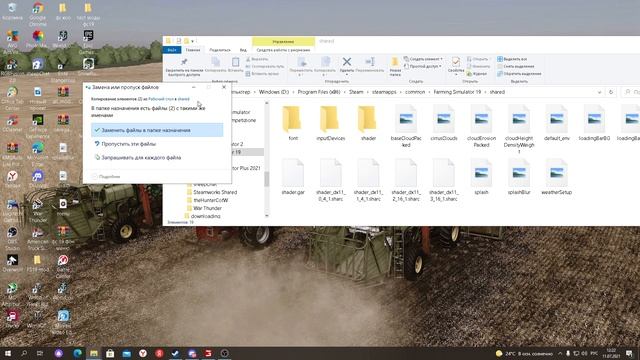This screenshot has width=640, height=360.
Task: Click 'steamapps' in the address path
Action: 384,92
